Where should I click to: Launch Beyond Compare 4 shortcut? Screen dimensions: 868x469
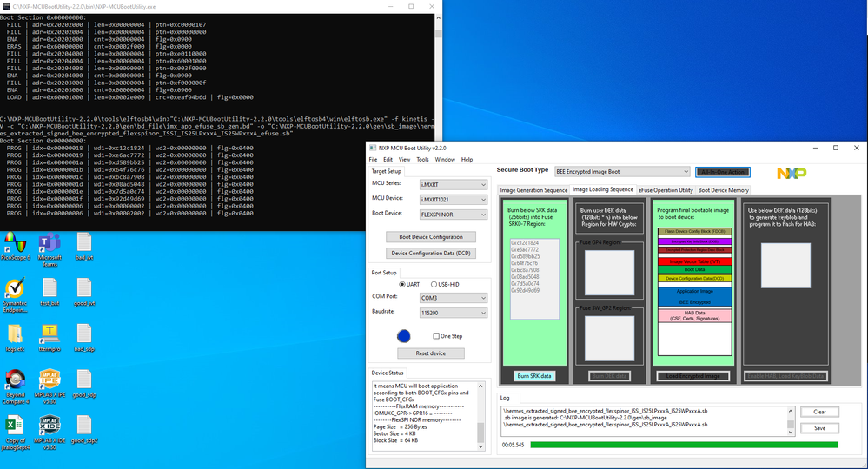15,387
